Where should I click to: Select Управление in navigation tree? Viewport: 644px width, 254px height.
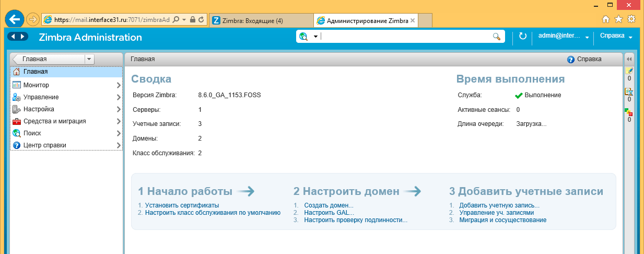pos(66,97)
